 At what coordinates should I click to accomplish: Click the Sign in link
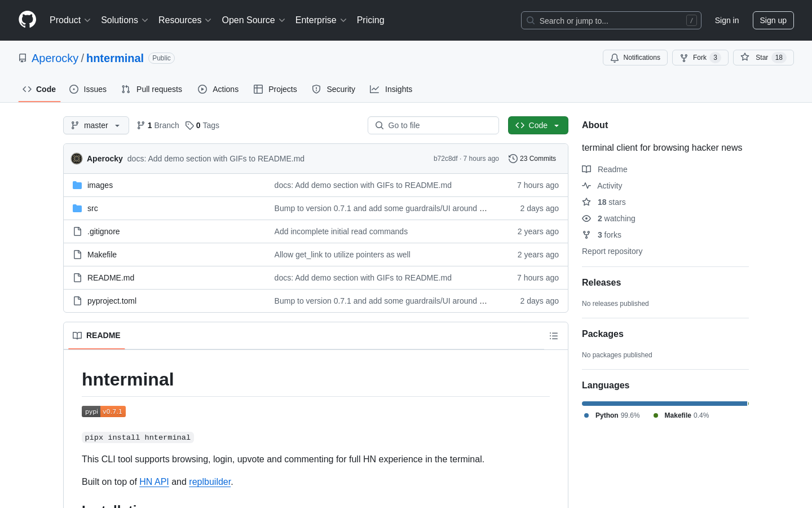(727, 20)
